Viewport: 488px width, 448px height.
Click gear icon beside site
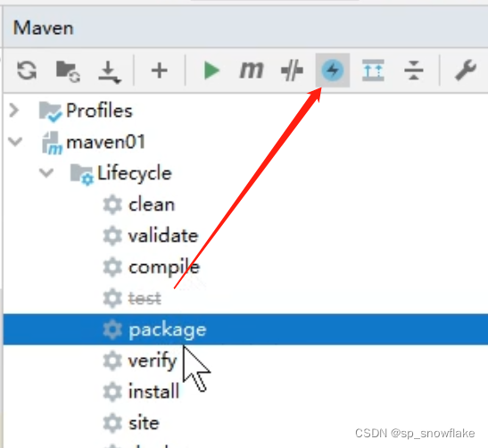pos(112,423)
